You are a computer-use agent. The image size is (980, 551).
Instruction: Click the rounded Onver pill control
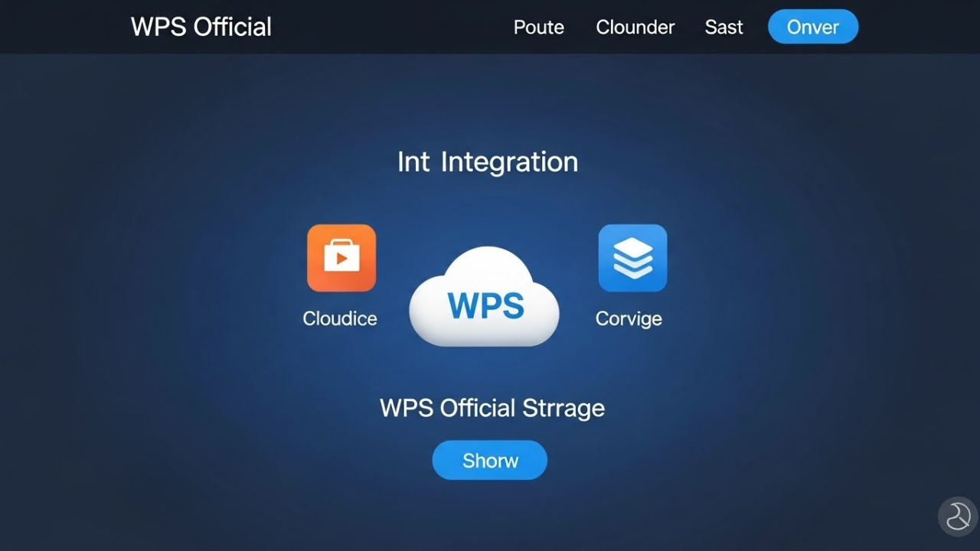(813, 26)
